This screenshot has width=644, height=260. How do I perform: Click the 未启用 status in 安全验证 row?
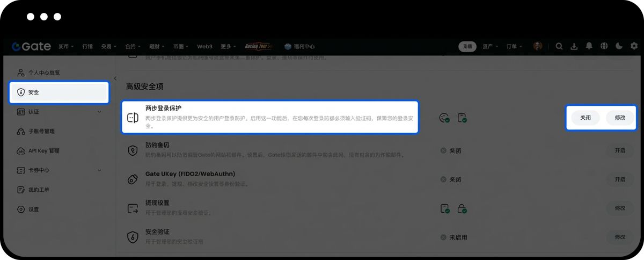click(x=458, y=237)
